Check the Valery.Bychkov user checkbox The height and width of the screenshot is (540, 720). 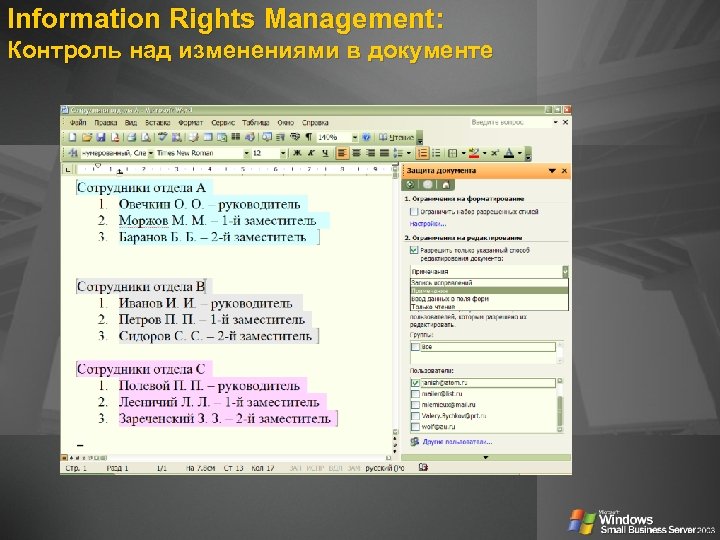[x=415, y=416]
